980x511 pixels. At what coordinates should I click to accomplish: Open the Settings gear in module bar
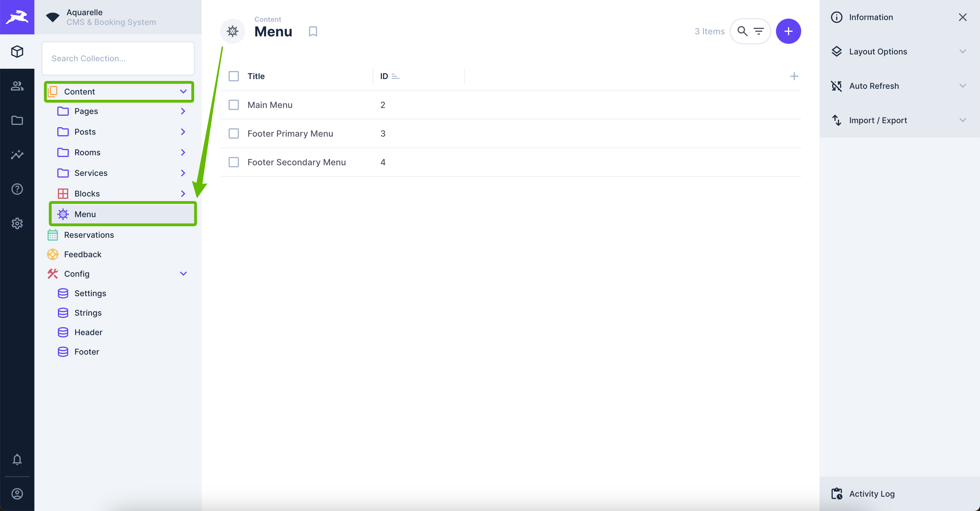[17, 223]
